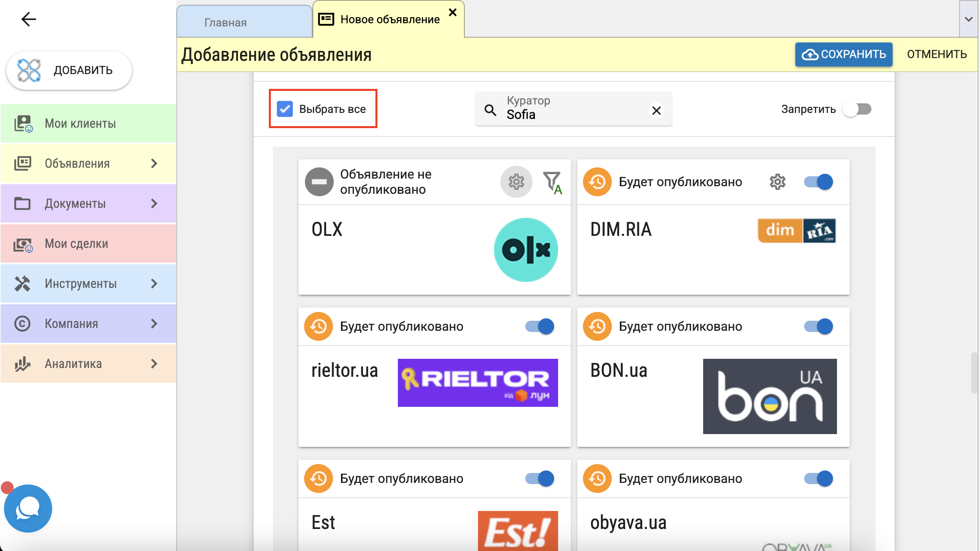Click the obyava.ua scheduled status icon
This screenshot has height=551, width=980.
[x=597, y=479]
